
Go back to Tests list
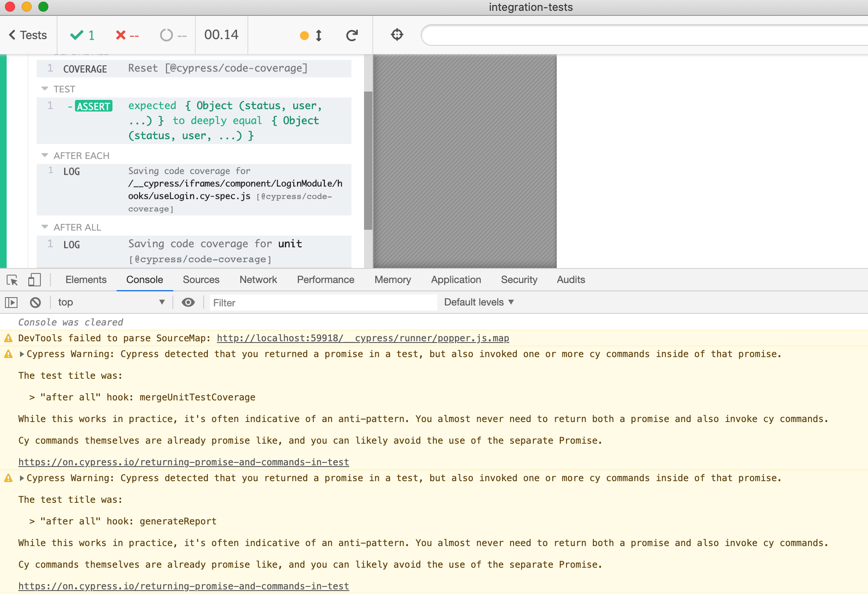tap(28, 35)
